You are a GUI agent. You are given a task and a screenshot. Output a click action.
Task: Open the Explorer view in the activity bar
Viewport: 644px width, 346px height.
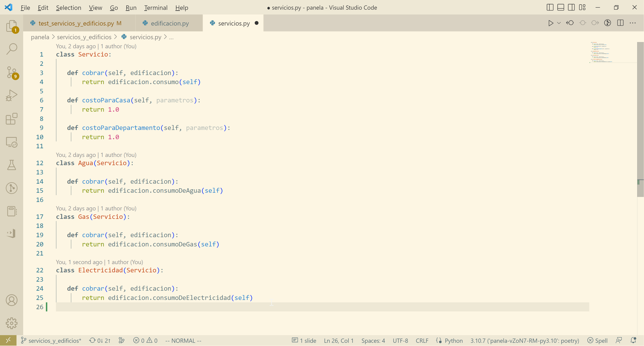coord(11,26)
